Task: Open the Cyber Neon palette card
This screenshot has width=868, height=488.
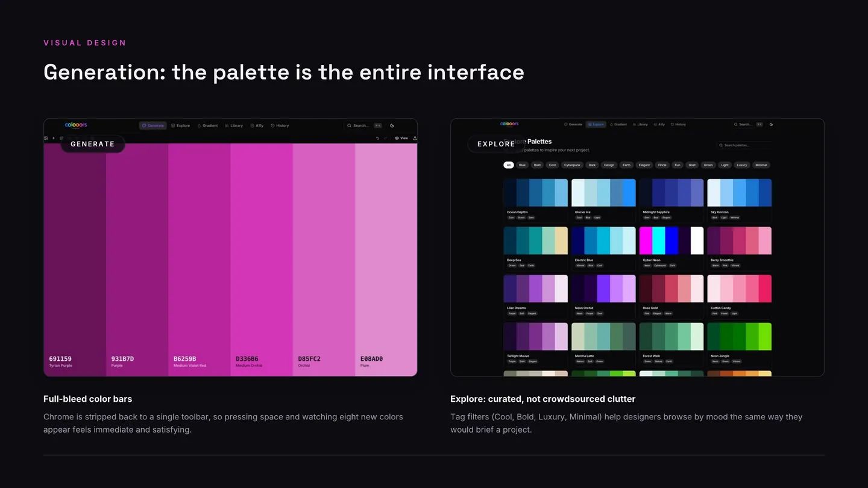Action: [671, 248]
